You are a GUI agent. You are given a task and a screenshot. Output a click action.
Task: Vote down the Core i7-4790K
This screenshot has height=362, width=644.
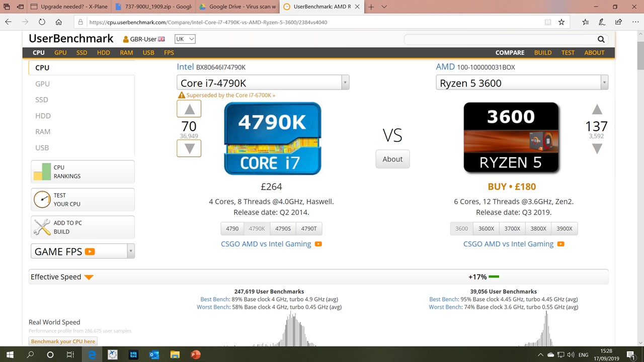tap(189, 148)
